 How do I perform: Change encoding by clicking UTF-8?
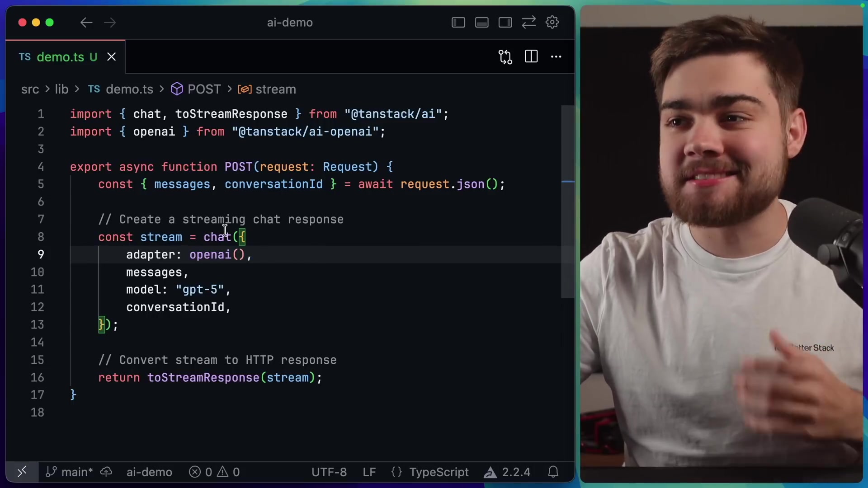coord(329,472)
